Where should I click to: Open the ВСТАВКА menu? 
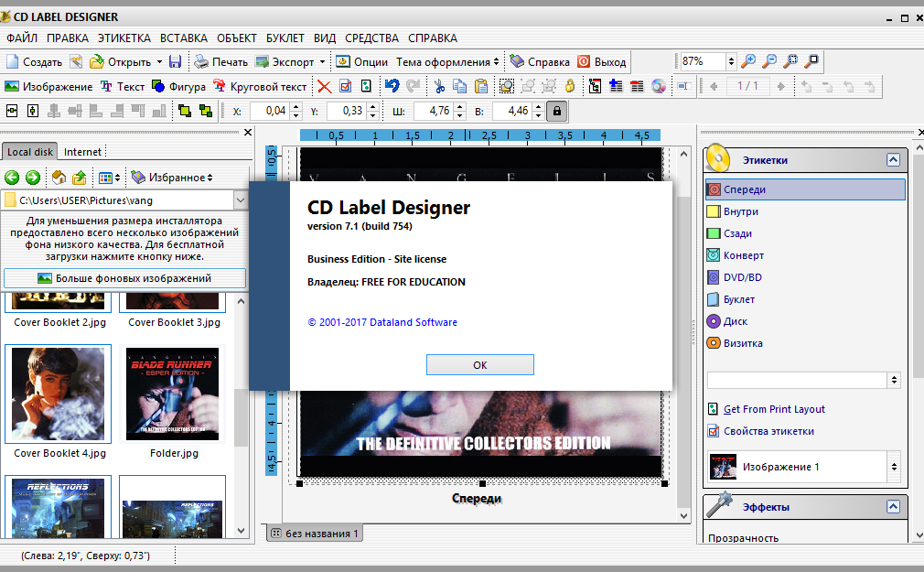184,38
